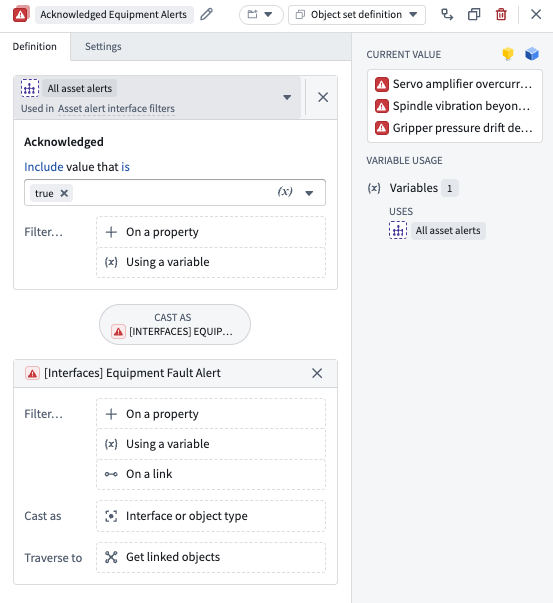Screen dimensions: 553x603
Task: Select the All asset alerts chip in the header
Action: (80, 88)
